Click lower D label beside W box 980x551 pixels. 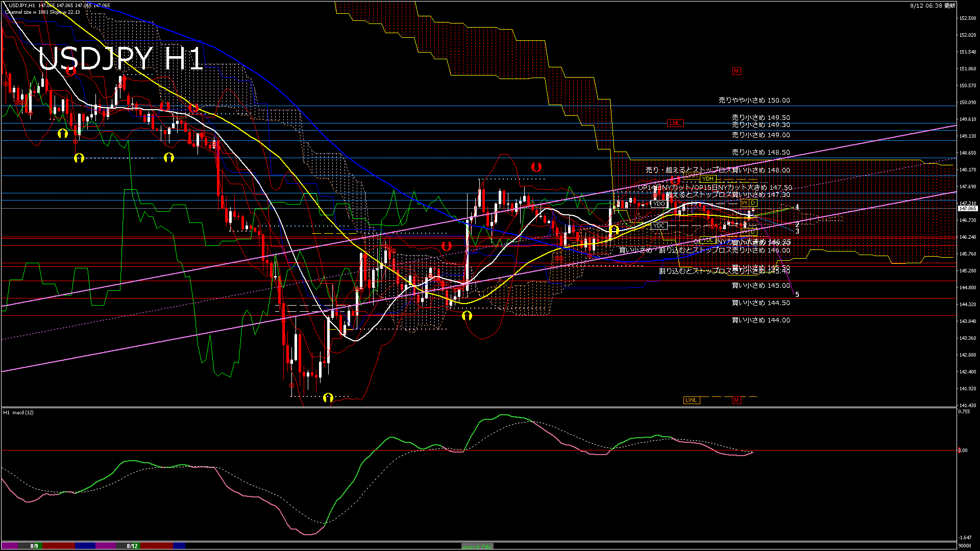coord(752,232)
